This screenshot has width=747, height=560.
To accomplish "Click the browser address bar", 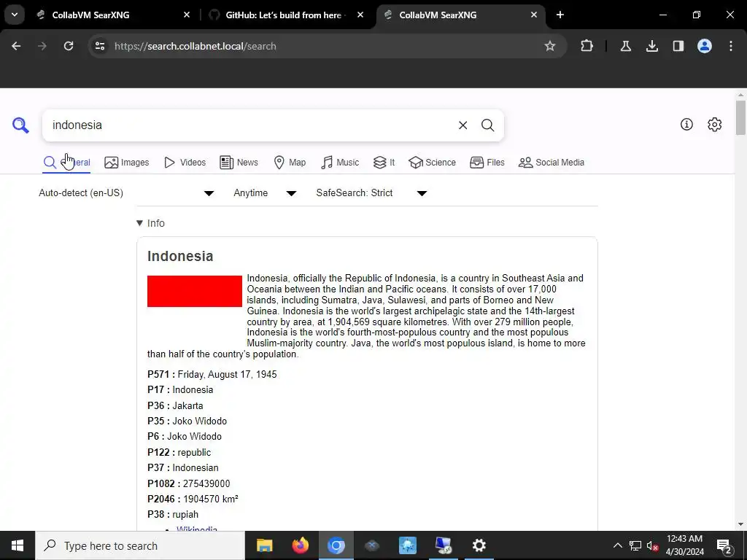I will click(x=327, y=46).
